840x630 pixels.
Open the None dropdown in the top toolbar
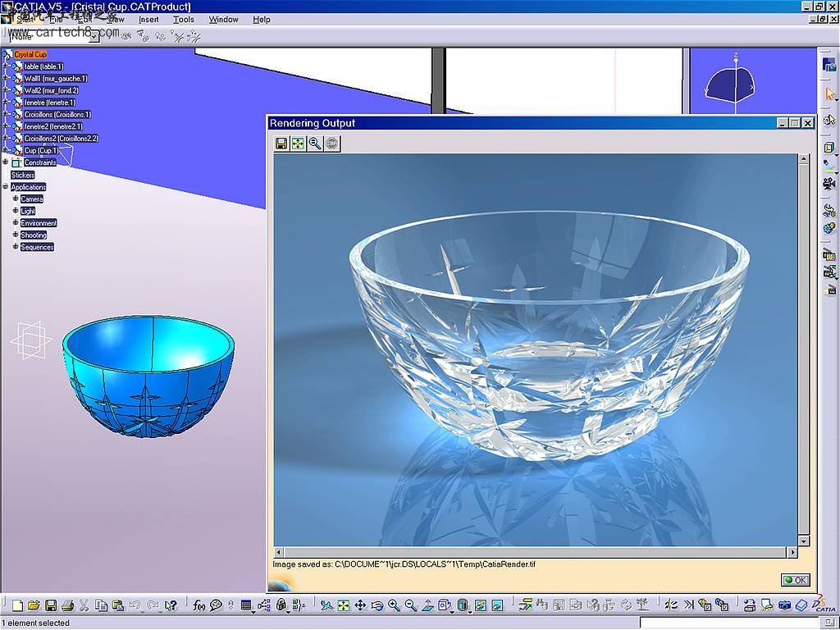94,36
